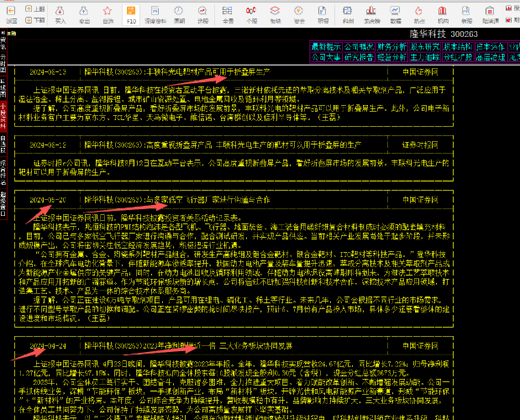Select 综合排名 in the left sidebar
This screenshot has width=520, height=420.
3,173
